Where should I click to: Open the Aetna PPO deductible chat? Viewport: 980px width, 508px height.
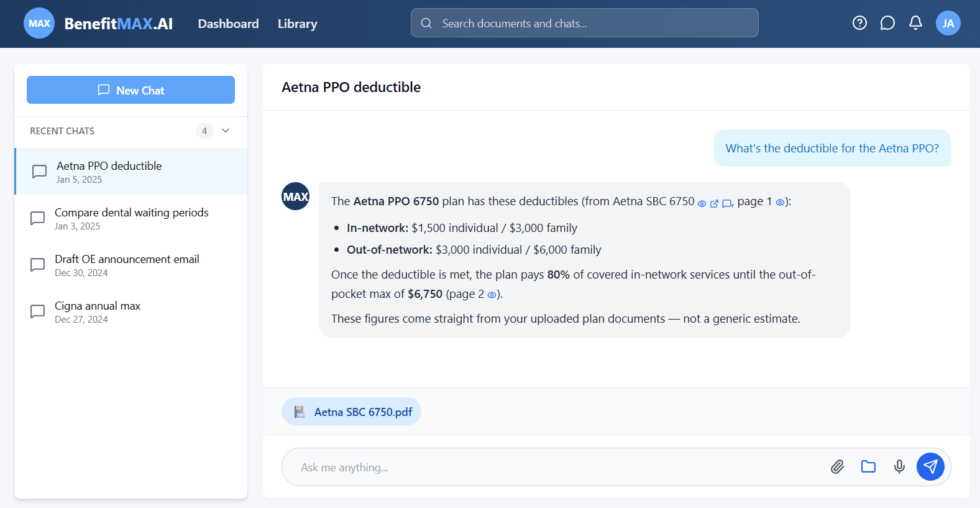click(131, 172)
